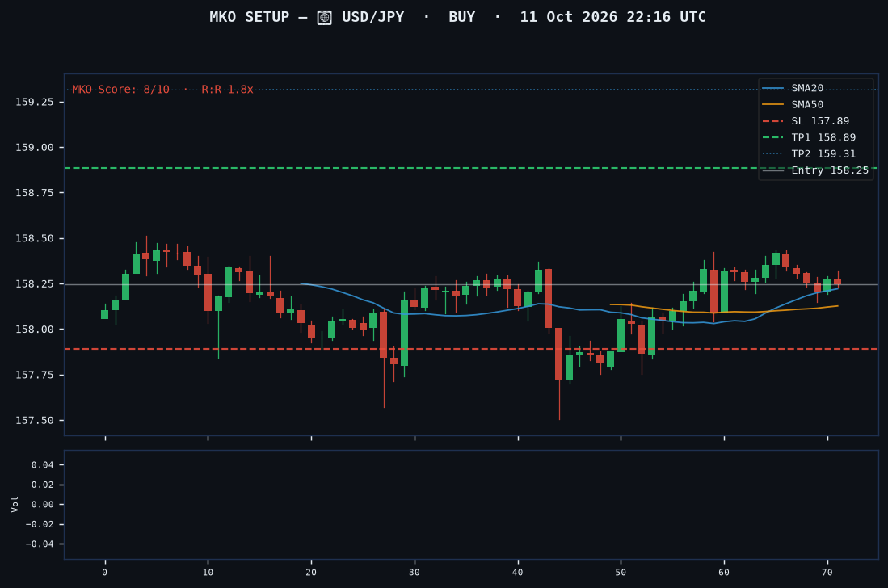Click the red dashed SL sample in legend
Viewport: 888px width, 588px height.
[x=773, y=121]
